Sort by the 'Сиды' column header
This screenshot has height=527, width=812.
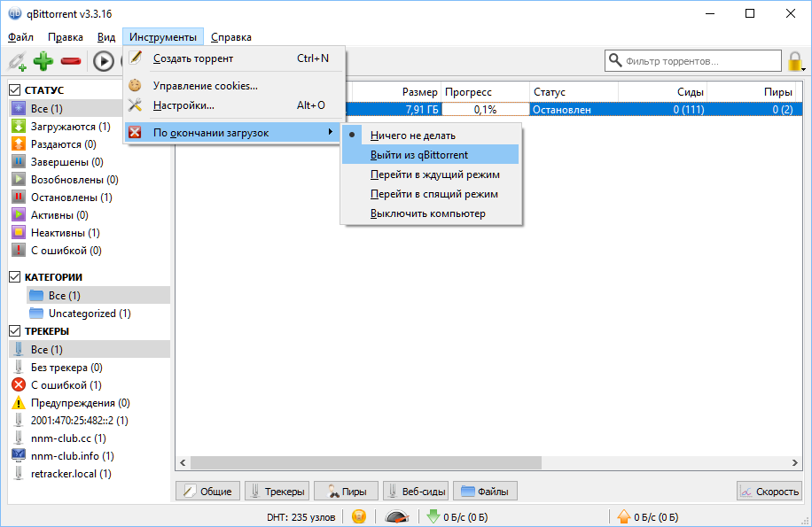[x=662, y=92]
